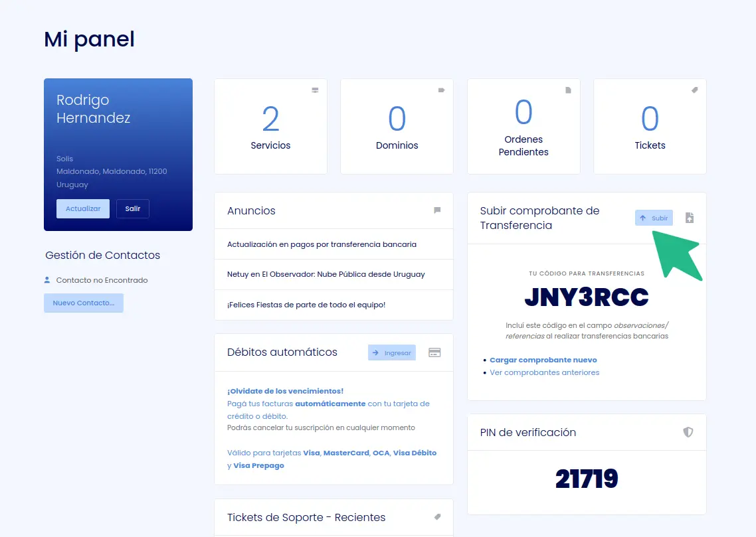Image resolution: width=756 pixels, height=537 pixels.
Task: Click the person icon by Contacto no Encontrado
Action: [47, 280]
